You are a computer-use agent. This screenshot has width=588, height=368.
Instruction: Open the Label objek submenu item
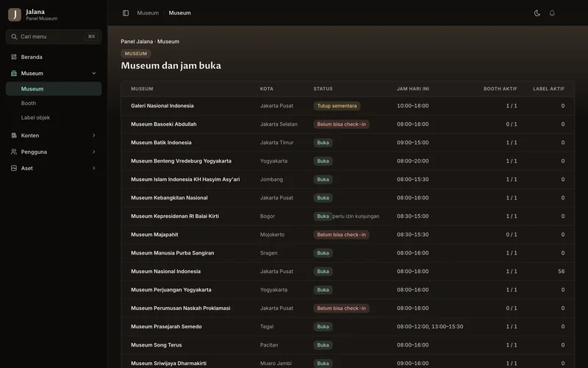[54, 118]
